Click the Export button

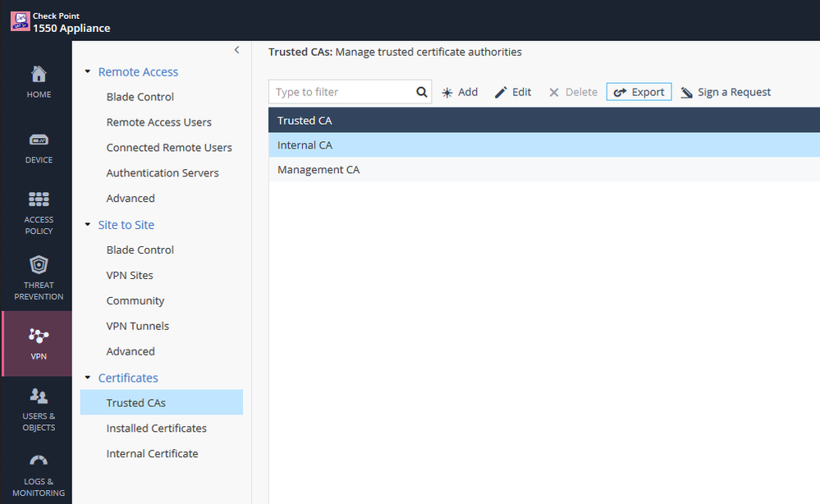[x=639, y=92]
